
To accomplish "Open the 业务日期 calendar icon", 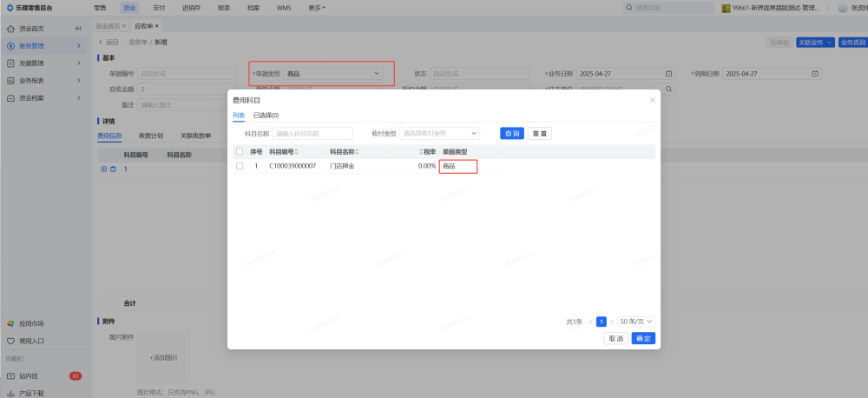I will coord(668,74).
